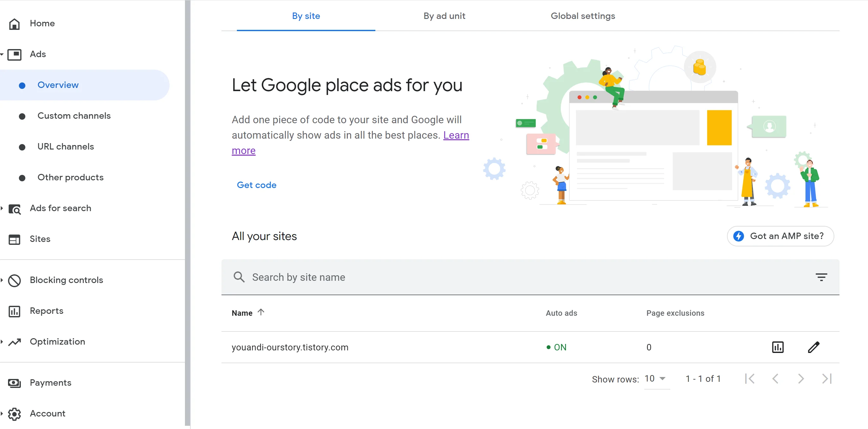Open Other products in the sidebar
This screenshot has height=429, width=868.
point(71,177)
